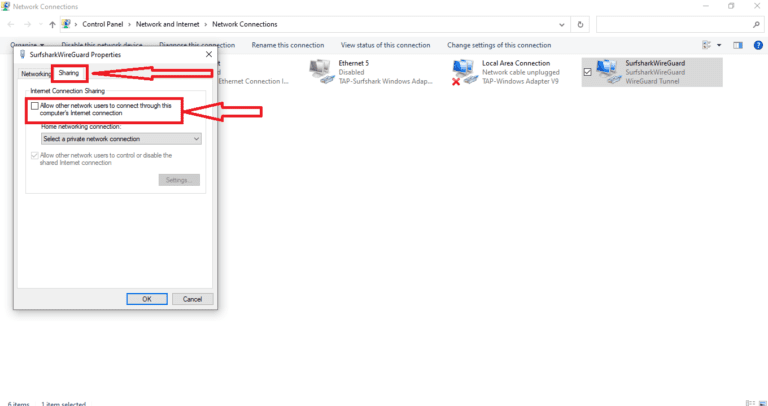
Task: Click Cancel in the Properties dialog
Action: point(192,299)
